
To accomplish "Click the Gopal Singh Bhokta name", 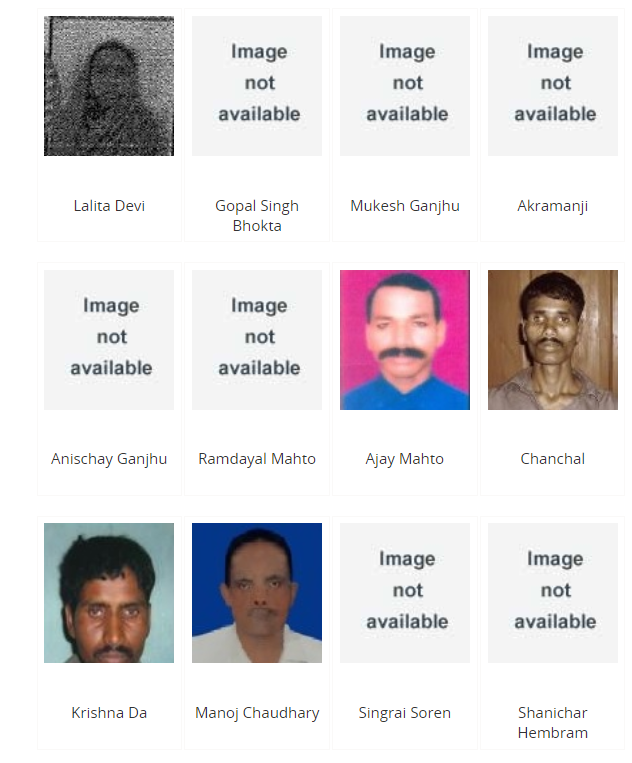I will (x=257, y=216).
